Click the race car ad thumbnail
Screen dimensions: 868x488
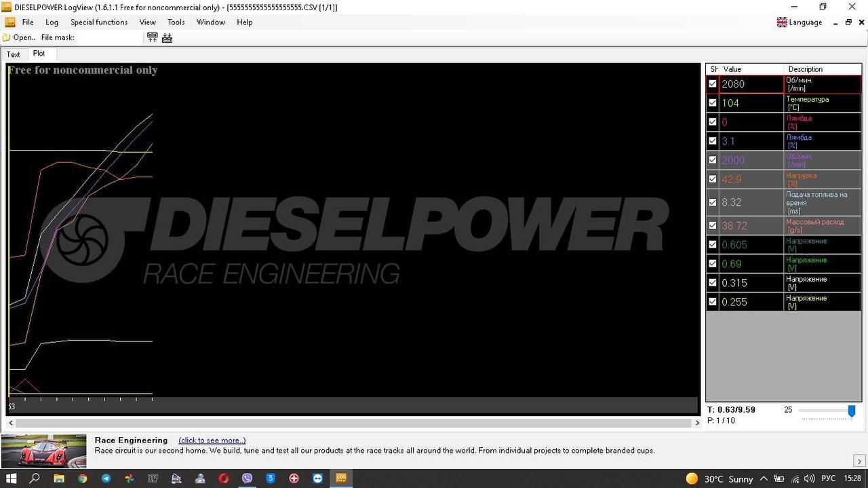pyautogui.click(x=44, y=451)
